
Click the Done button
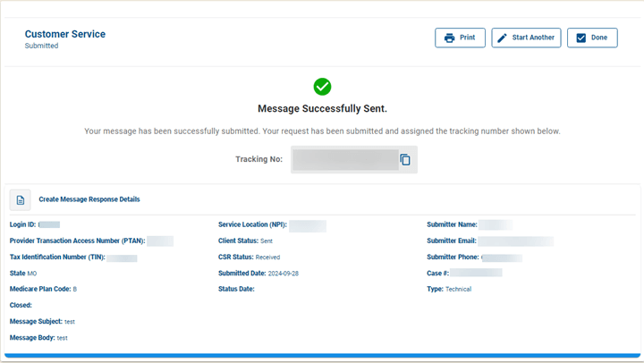pyautogui.click(x=592, y=38)
